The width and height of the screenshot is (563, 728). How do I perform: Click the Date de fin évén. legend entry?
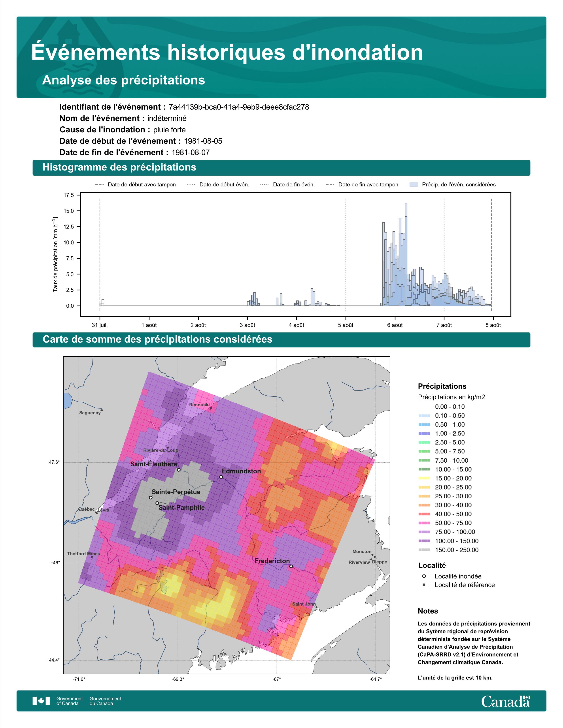(287, 185)
